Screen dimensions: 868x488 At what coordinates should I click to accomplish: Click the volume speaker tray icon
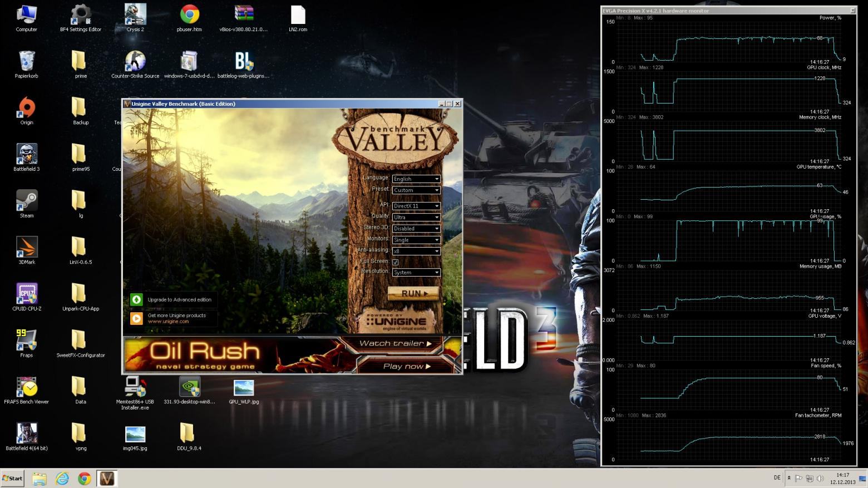820,478
